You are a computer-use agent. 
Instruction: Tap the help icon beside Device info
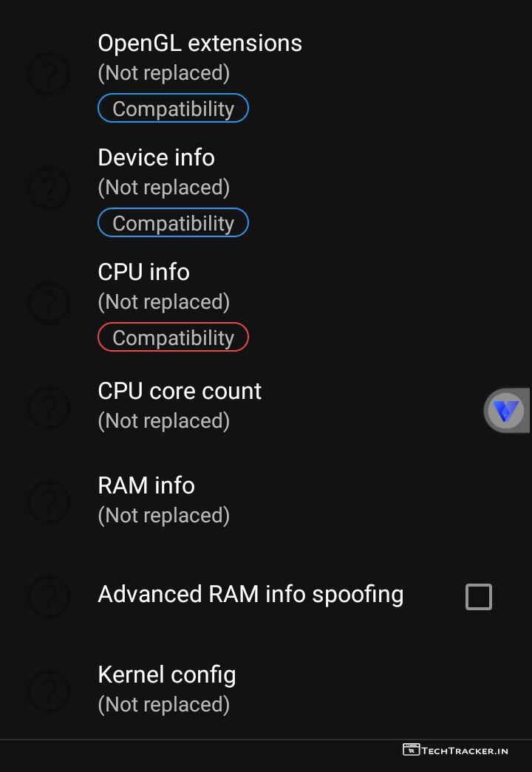pyautogui.click(x=49, y=188)
